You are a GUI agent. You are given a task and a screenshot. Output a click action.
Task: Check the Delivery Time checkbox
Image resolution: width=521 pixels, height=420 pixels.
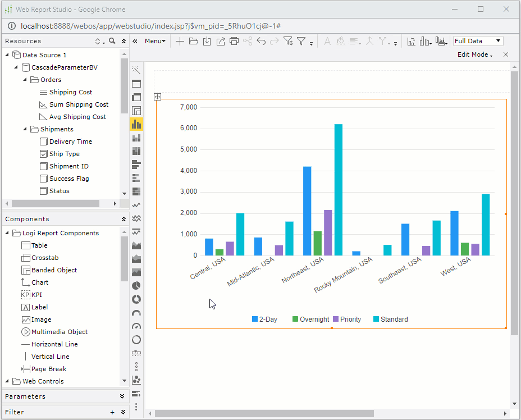pyautogui.click(x=43, y=141)
